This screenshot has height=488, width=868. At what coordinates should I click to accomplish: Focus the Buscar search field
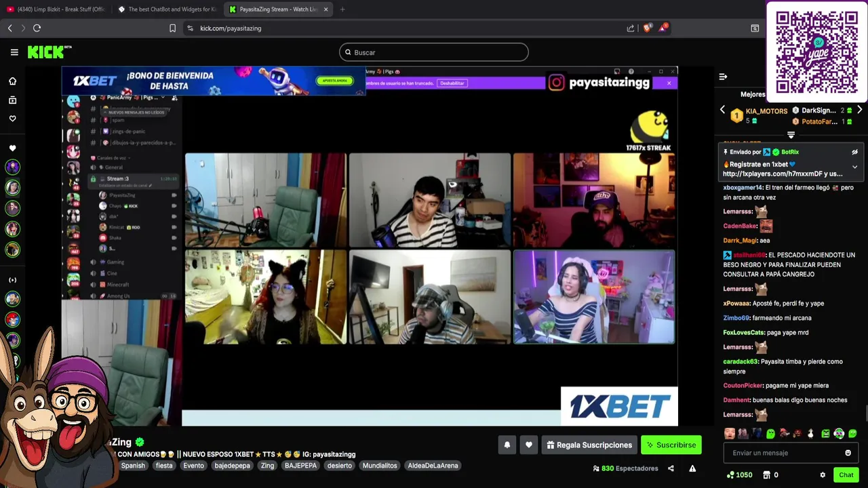click(434, 52)
